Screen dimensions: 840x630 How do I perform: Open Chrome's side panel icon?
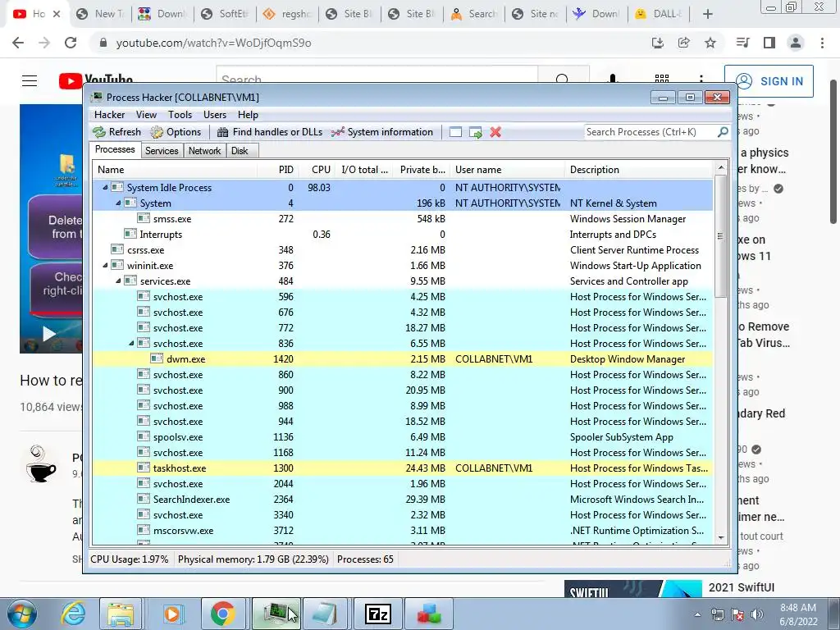point(769,43)
